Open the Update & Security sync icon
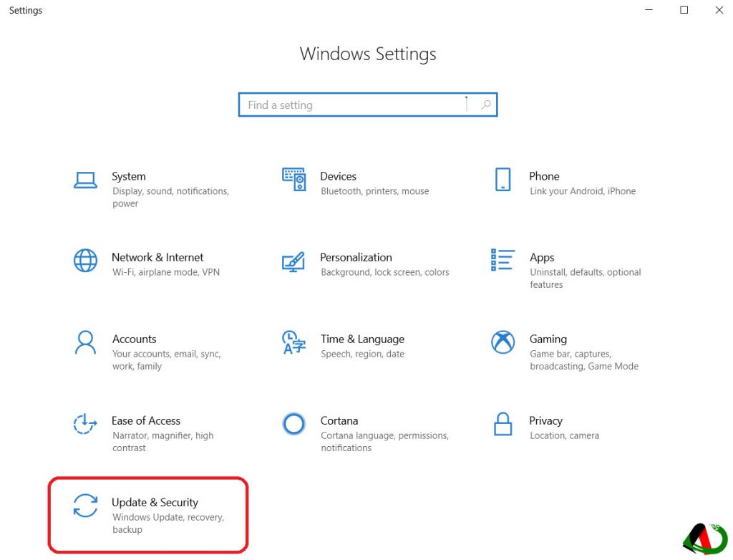The height and width of the screenshot is (560, 733). [86, 506]
